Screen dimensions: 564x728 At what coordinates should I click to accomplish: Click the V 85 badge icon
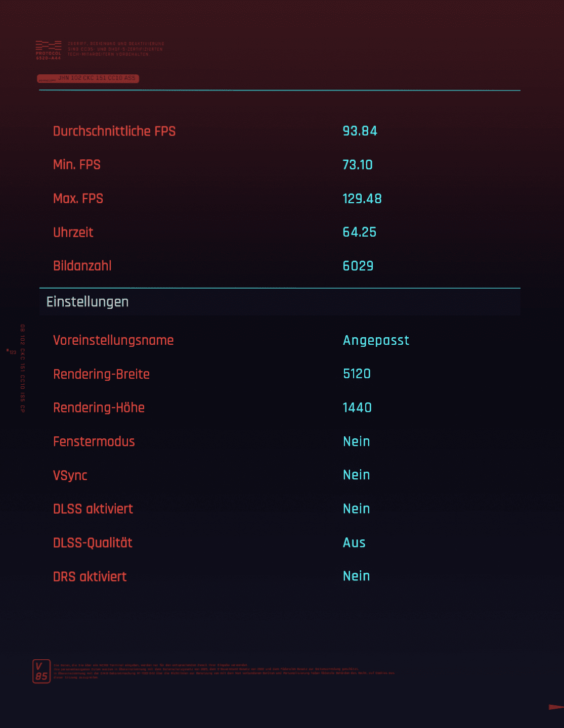pos(41,671)
